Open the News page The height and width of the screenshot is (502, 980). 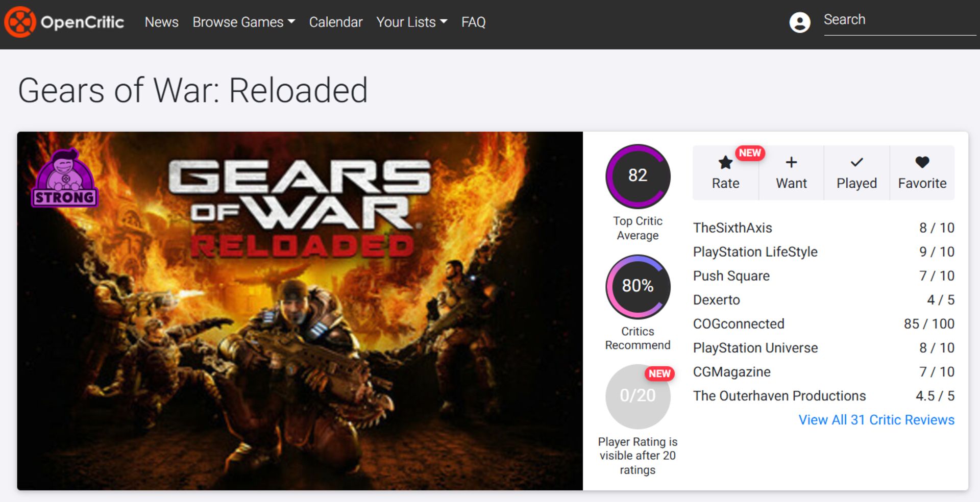pos(161,22)
